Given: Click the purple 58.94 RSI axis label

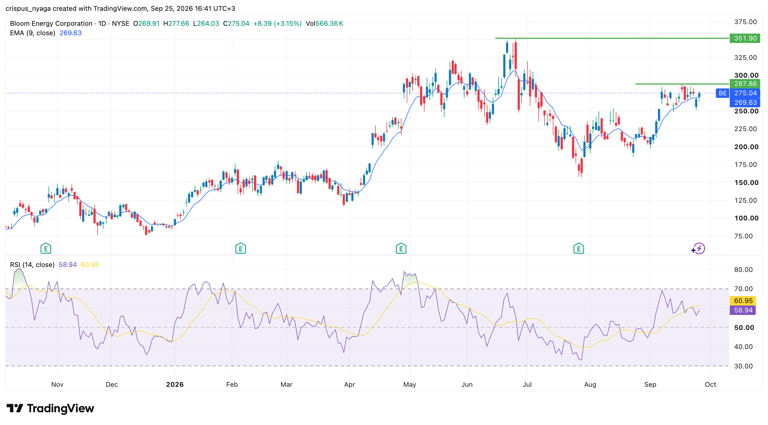Looking at the screenshot, I should click(x=743, y=310).
